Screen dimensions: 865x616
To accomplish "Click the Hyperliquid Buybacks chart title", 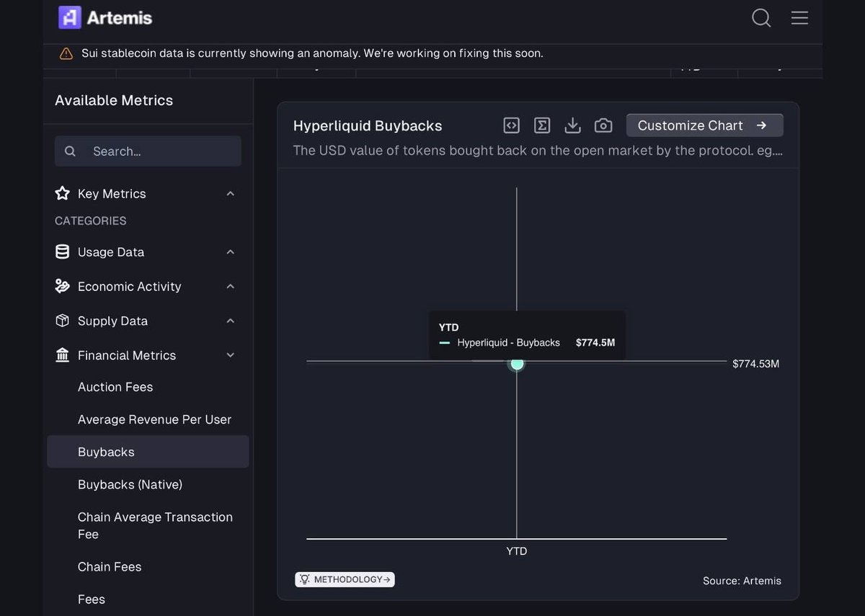I will [x=368, y=125].
